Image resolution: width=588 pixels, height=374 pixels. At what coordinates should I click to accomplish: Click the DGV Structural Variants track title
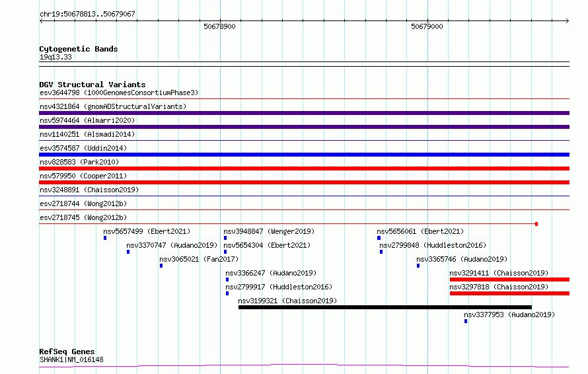pos(92,85)
